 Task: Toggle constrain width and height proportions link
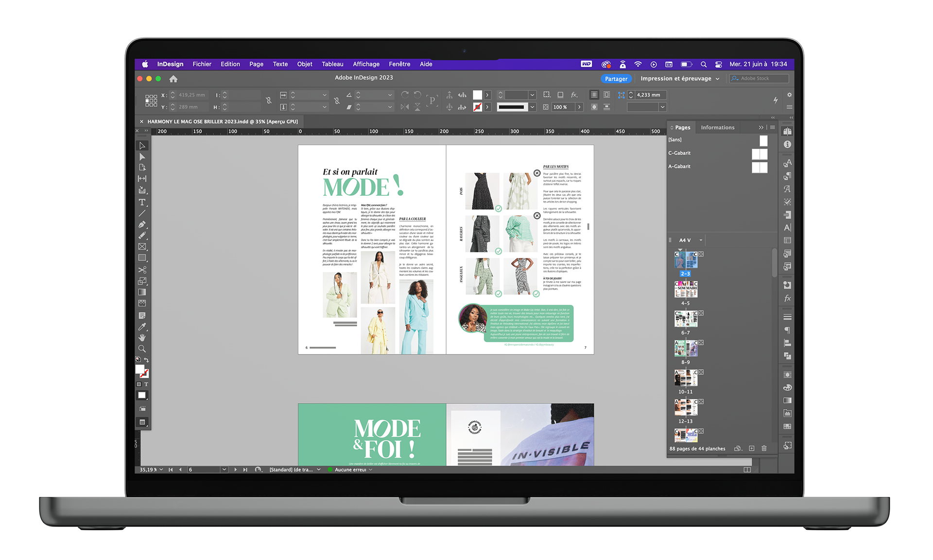(x=269, y=101)
